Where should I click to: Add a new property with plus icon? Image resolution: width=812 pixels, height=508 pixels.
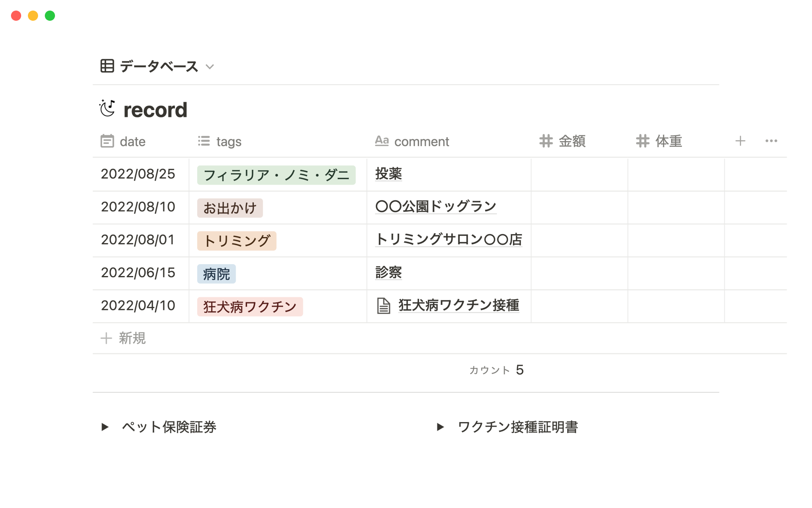pyautogui.click(x=740, y=141)
